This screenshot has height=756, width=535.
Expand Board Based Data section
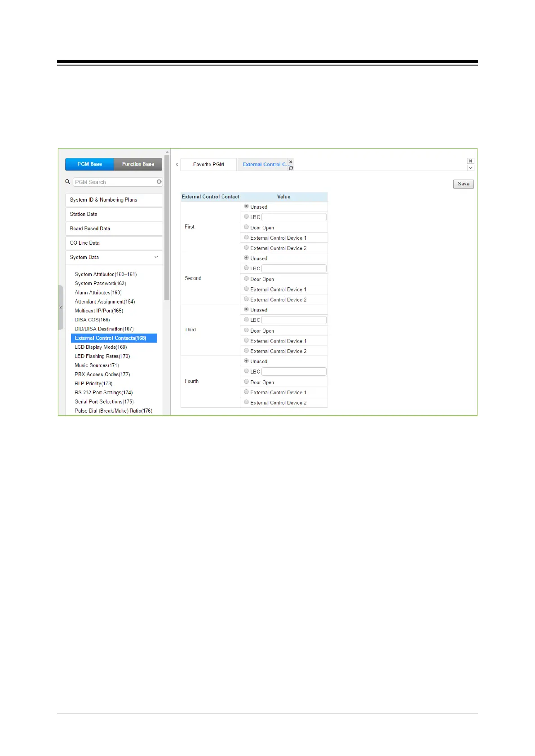click(x=114, y=229)
